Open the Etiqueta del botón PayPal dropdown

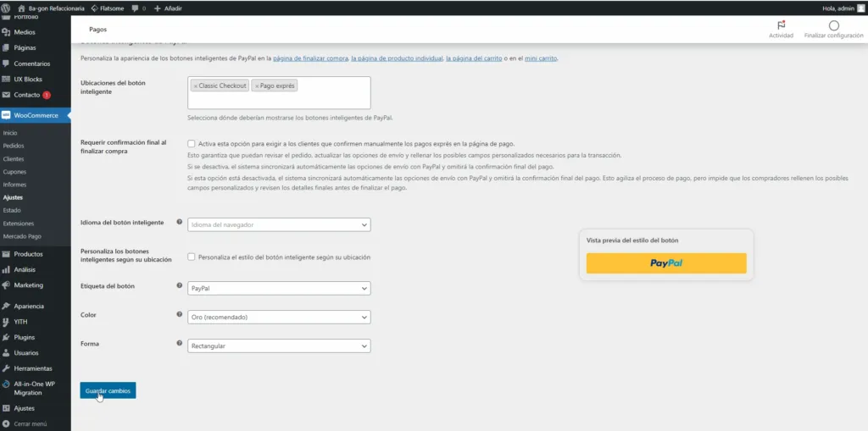(x=279, y=288)
